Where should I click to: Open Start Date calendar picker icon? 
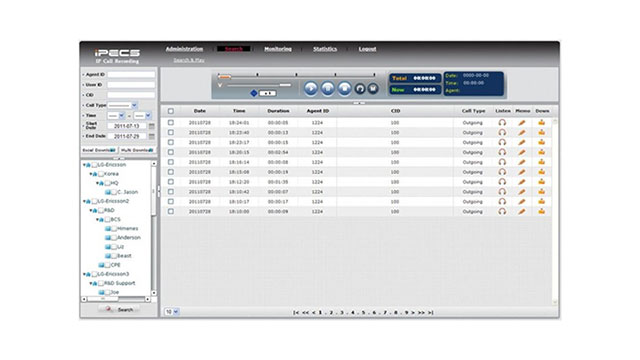(151, 126)
